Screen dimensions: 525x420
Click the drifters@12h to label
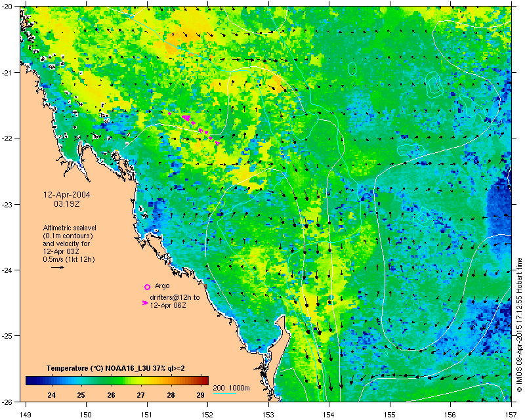(x=175, y=297)
